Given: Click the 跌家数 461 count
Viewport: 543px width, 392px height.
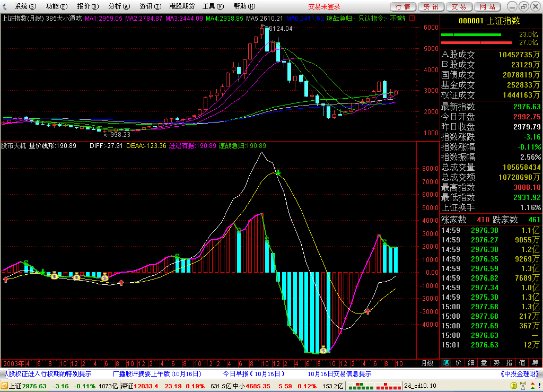Looking at the screenshot, I should click(x=535, y=220).
